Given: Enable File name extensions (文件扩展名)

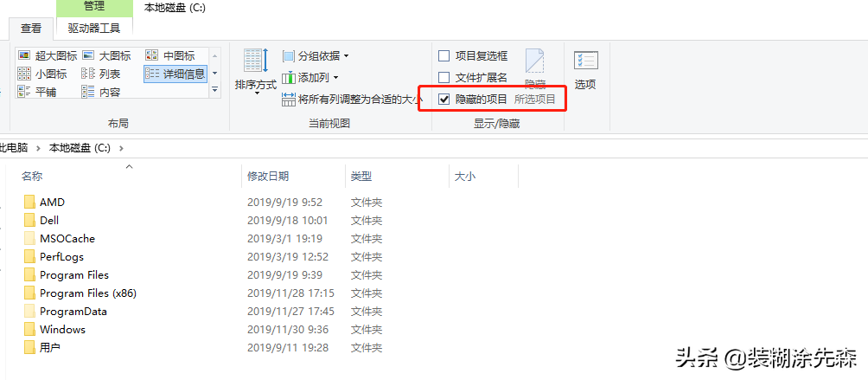Looking at the screenshot, I should (444, 78).
